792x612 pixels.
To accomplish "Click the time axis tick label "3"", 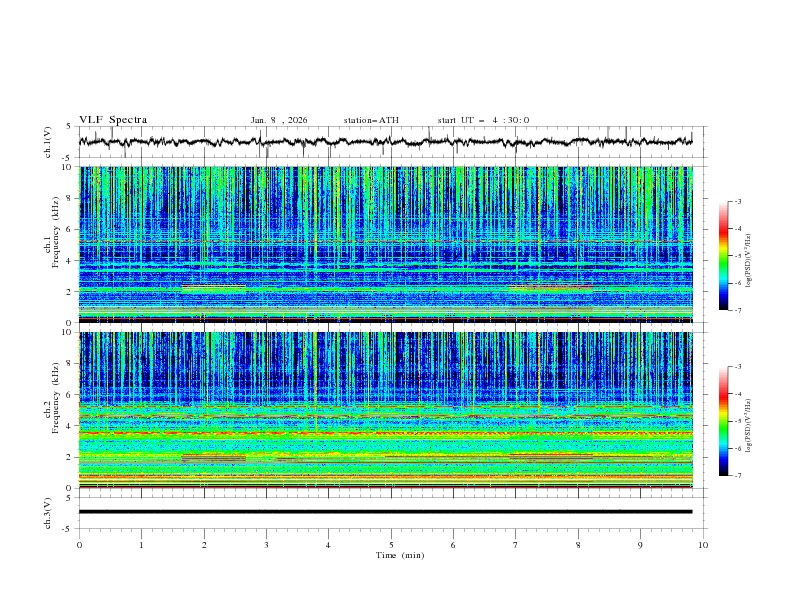I will (x=266, y=545).
